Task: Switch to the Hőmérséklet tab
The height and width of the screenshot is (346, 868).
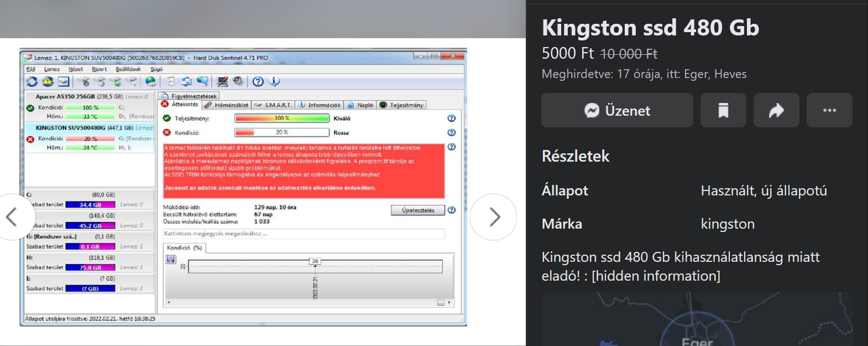Action: pyautogui.click(x=227, y=105)
